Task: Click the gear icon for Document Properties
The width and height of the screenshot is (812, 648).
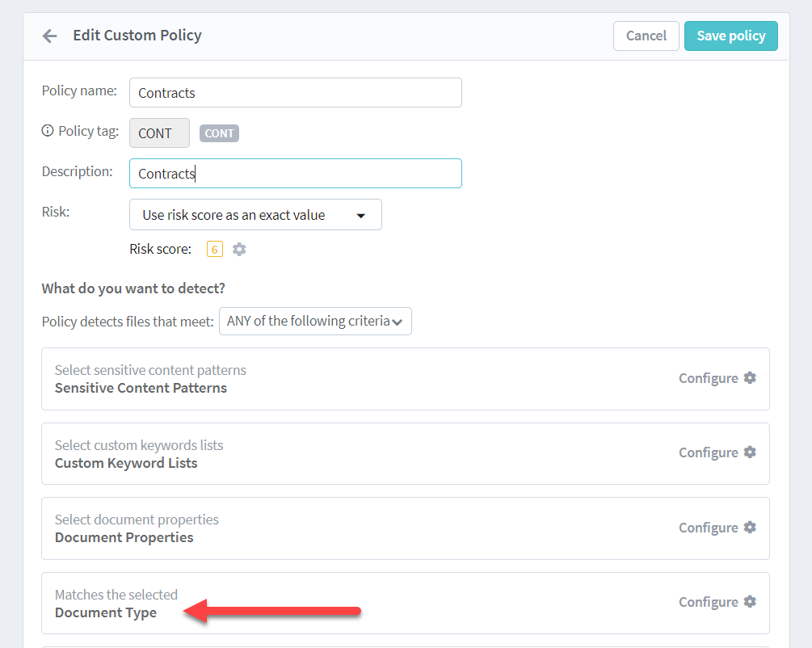Action: (x=750, y=528)
